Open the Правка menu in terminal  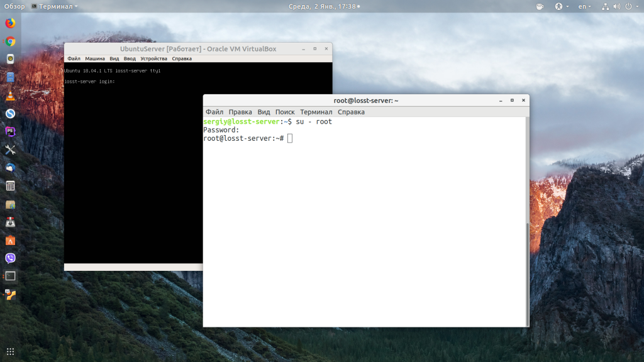click(x=240, y=112)
